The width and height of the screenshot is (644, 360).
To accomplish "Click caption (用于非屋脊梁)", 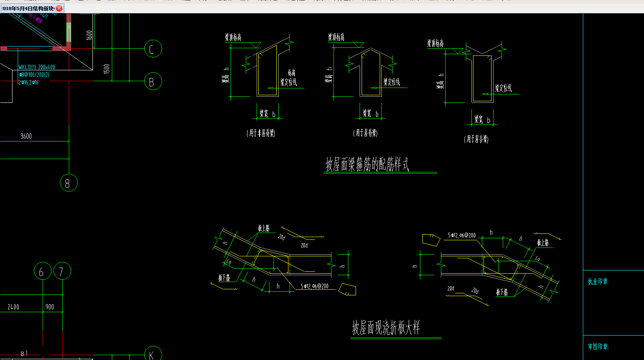I will click(x=261, y=133).
